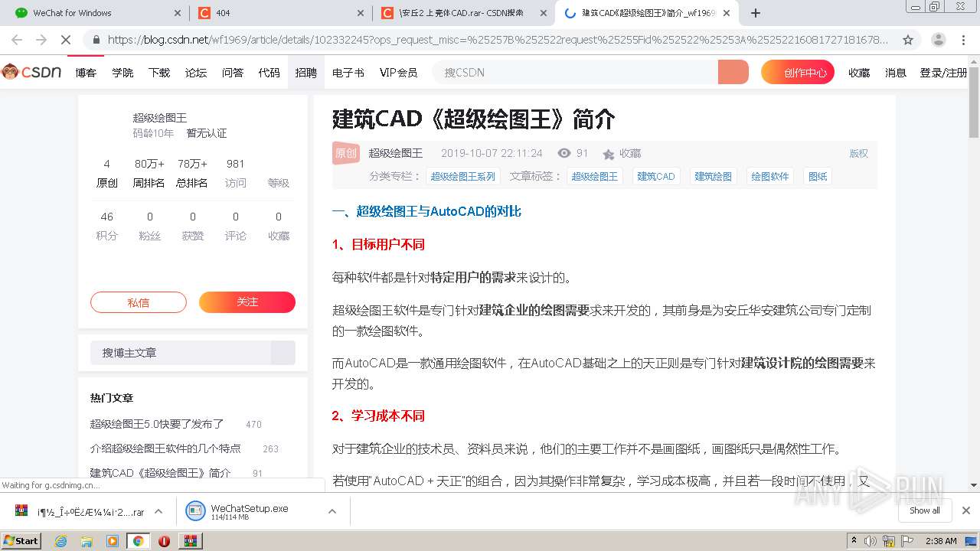Open options for WeChatSetup.exe download
The width and height of the screenshot is (980, 551).
pyautogui.click(x=332, y=511)
